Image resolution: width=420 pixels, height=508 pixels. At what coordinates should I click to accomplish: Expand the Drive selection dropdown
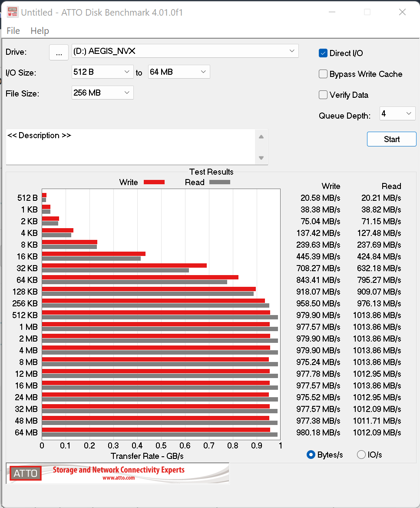tap(292, 51)
